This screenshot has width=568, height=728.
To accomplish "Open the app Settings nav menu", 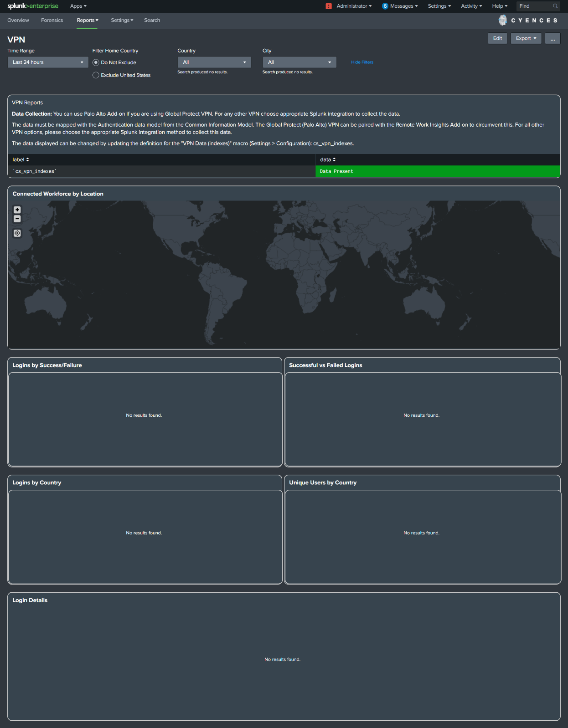I will [122, 20].
